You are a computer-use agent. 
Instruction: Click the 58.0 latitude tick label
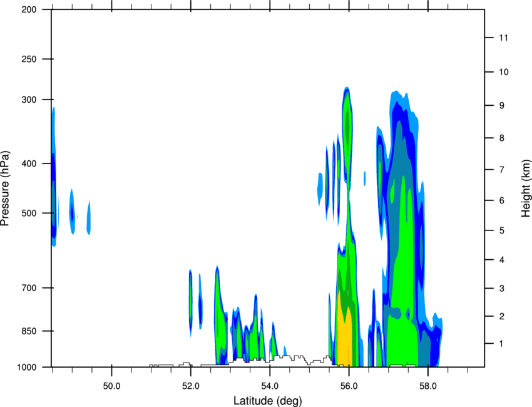[428, 386]
